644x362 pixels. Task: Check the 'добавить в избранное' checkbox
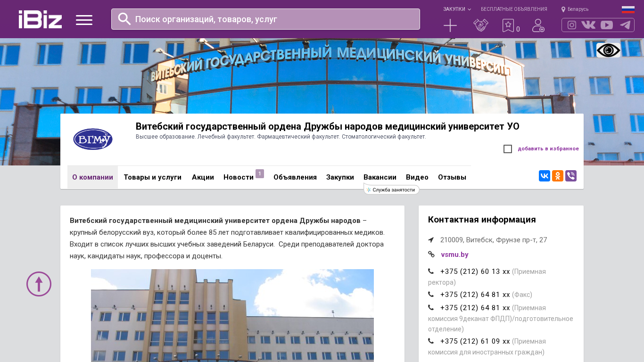coord(508,149)
